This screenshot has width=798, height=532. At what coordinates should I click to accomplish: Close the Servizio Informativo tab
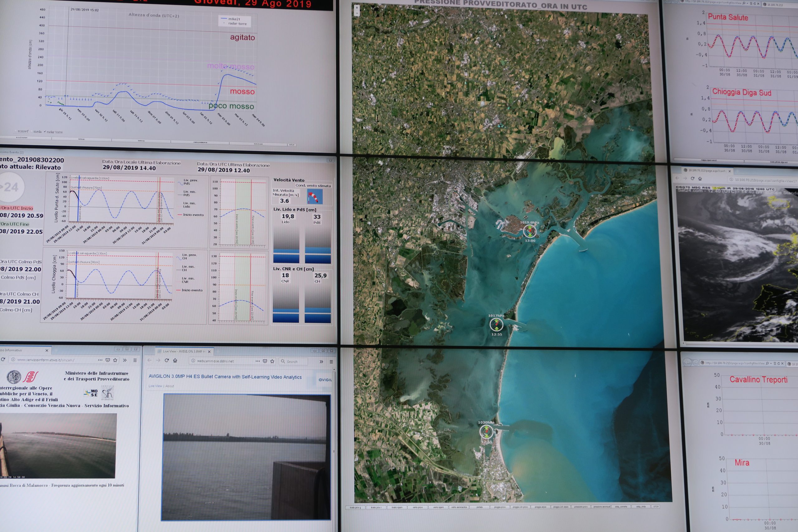pyautogui.click(x=47, y=351)
